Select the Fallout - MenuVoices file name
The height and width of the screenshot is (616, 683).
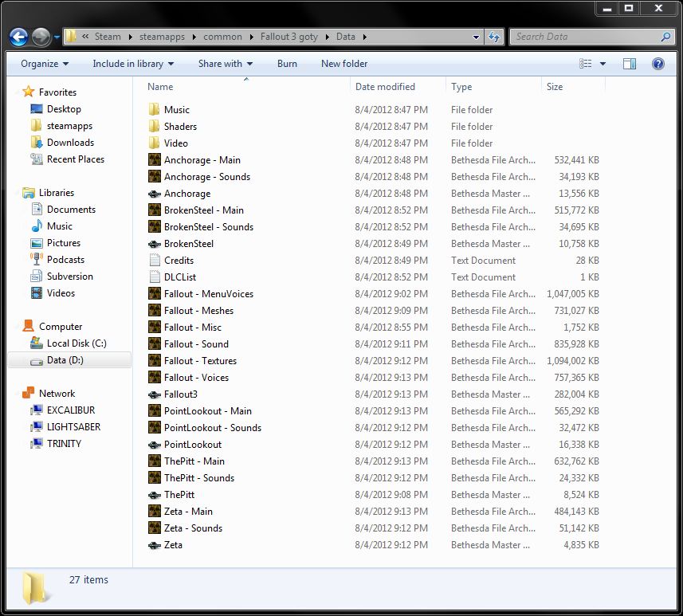pyautogui.click(x=209, y=294)
